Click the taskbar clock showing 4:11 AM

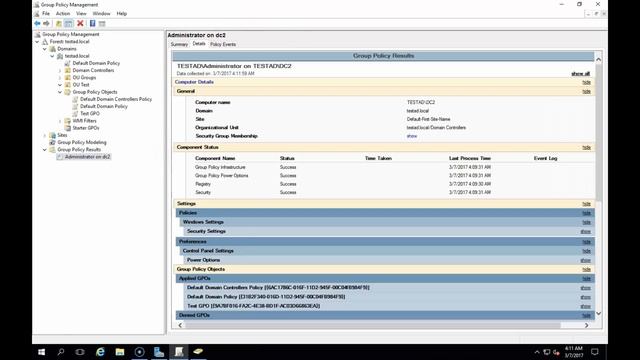pos(573,352)
